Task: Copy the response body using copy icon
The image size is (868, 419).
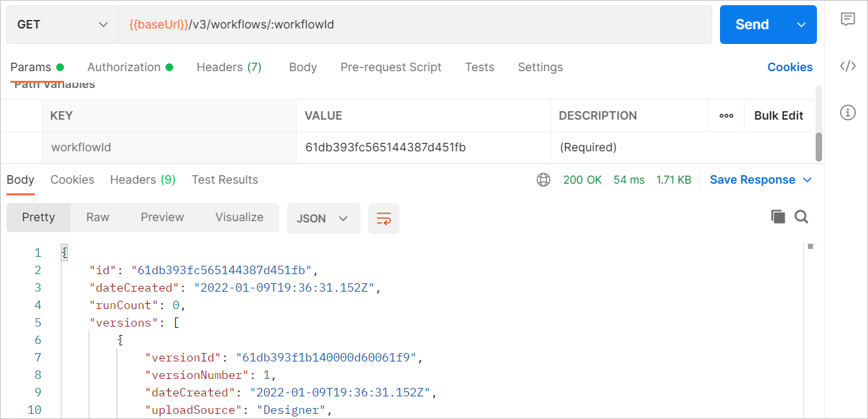Action: click(778, 217)
